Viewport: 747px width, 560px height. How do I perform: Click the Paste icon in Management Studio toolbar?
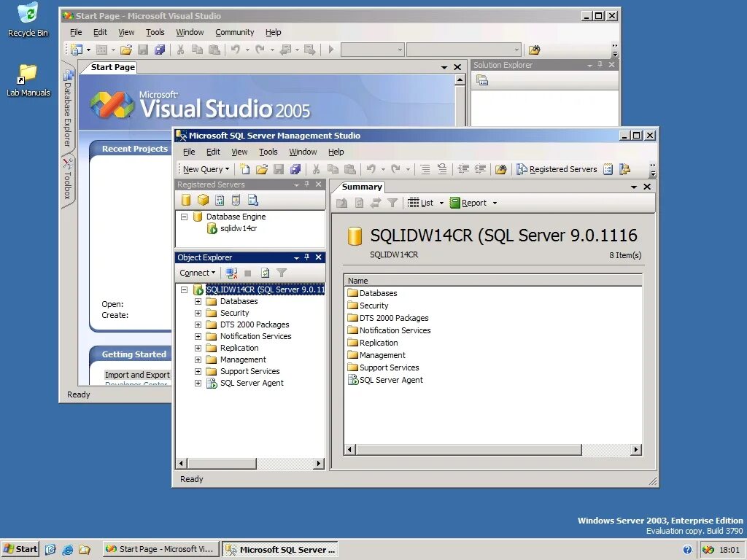[x=350, y=169]
